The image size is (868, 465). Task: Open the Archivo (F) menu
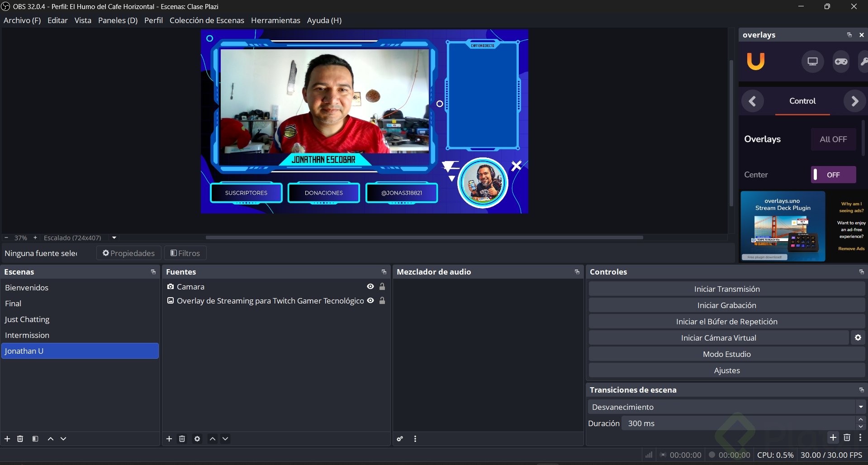[22, 20]
